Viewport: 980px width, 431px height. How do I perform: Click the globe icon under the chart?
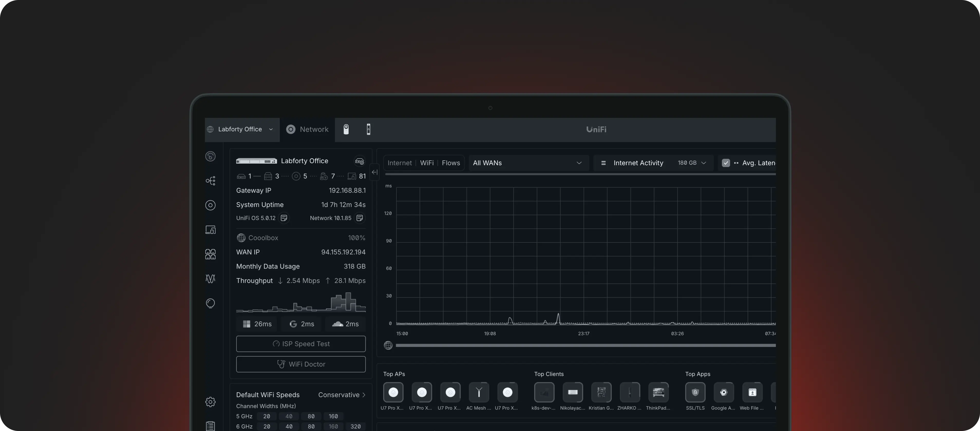(388, 345)
